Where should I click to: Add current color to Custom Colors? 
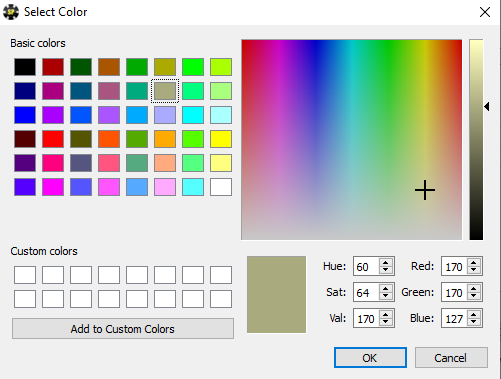point(123,329)
